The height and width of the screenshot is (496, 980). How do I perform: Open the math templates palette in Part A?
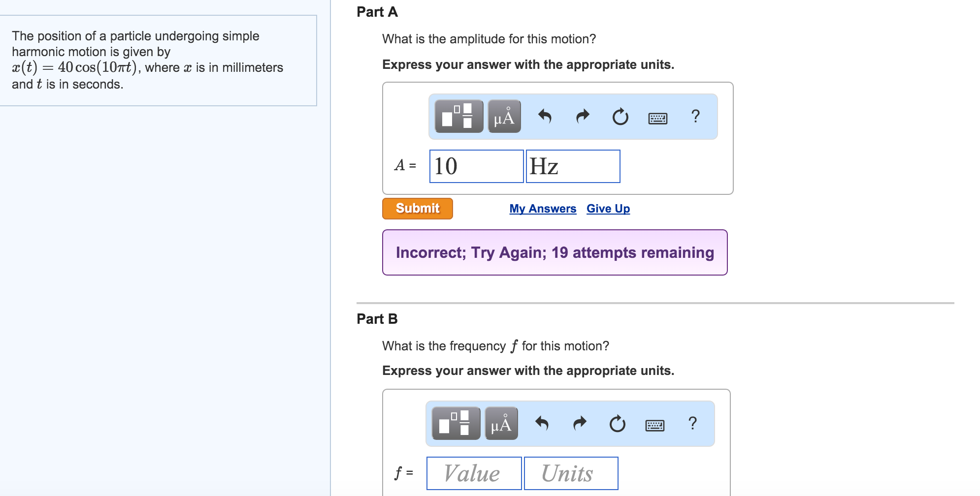click(x=458, y=117)
